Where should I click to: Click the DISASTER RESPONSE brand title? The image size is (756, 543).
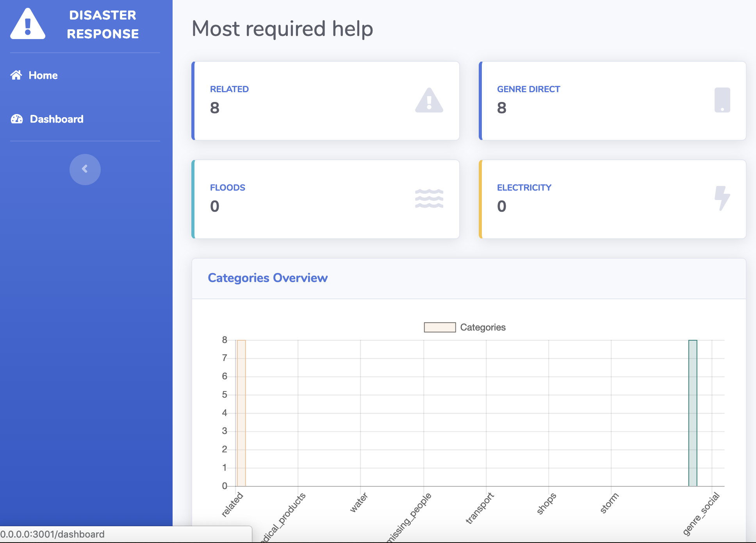click(103, 24)
